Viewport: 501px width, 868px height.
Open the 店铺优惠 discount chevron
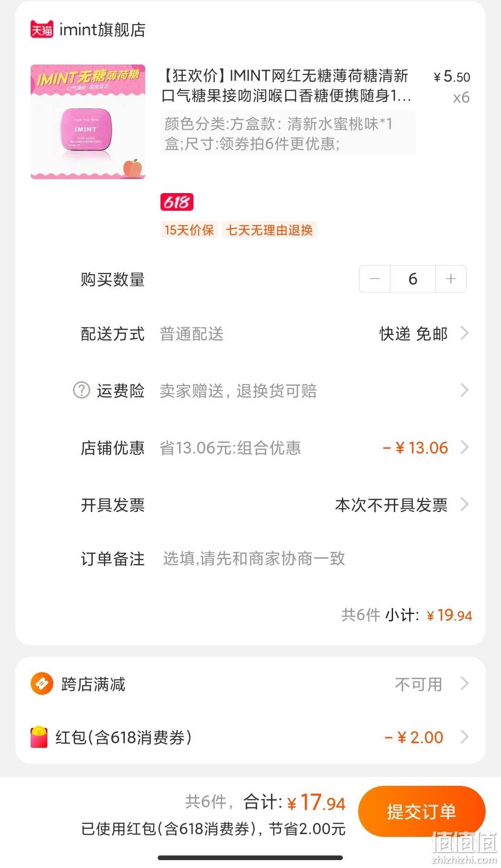[x=464, y=447]
